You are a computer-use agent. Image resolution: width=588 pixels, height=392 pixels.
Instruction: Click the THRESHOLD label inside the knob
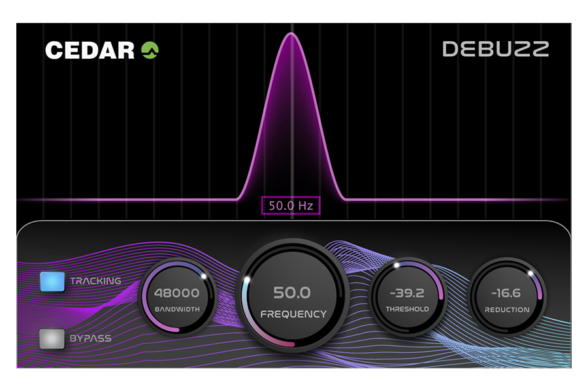(407, 310)
